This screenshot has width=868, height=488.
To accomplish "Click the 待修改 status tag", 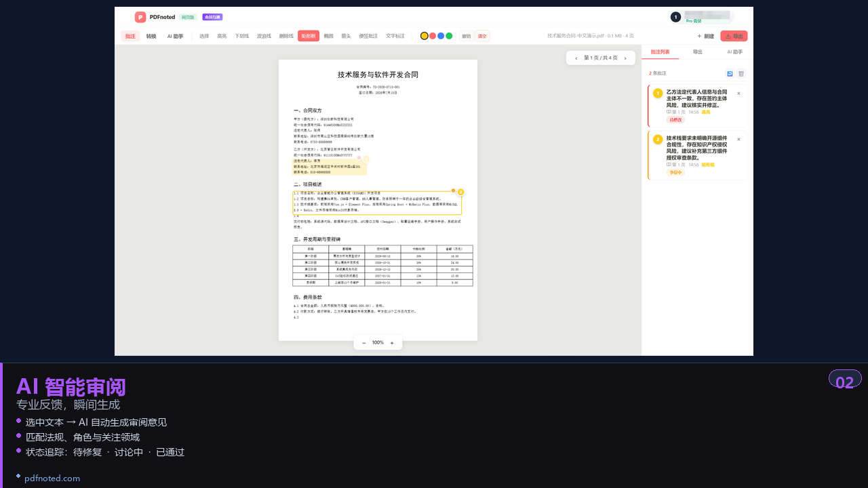I will (675, 120).
